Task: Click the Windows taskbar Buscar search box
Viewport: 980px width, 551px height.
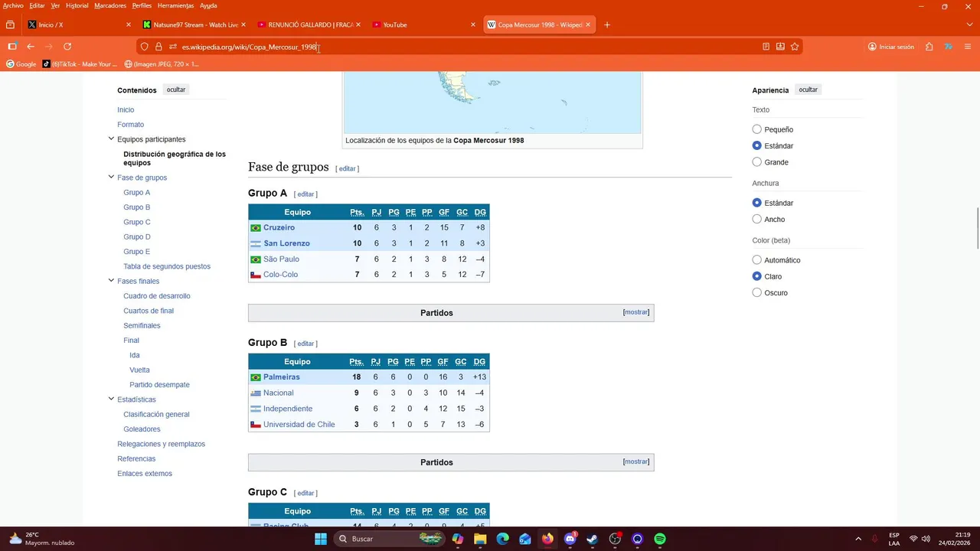Action: (390, 539)
